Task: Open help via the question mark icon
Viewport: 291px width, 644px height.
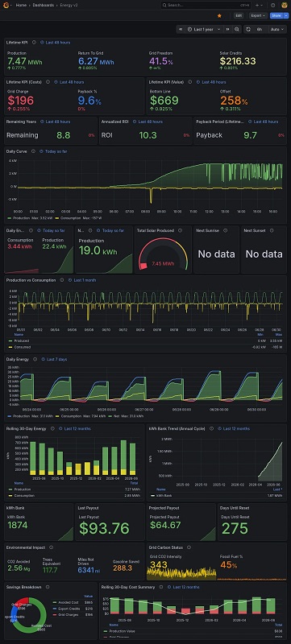Action: 273,5
